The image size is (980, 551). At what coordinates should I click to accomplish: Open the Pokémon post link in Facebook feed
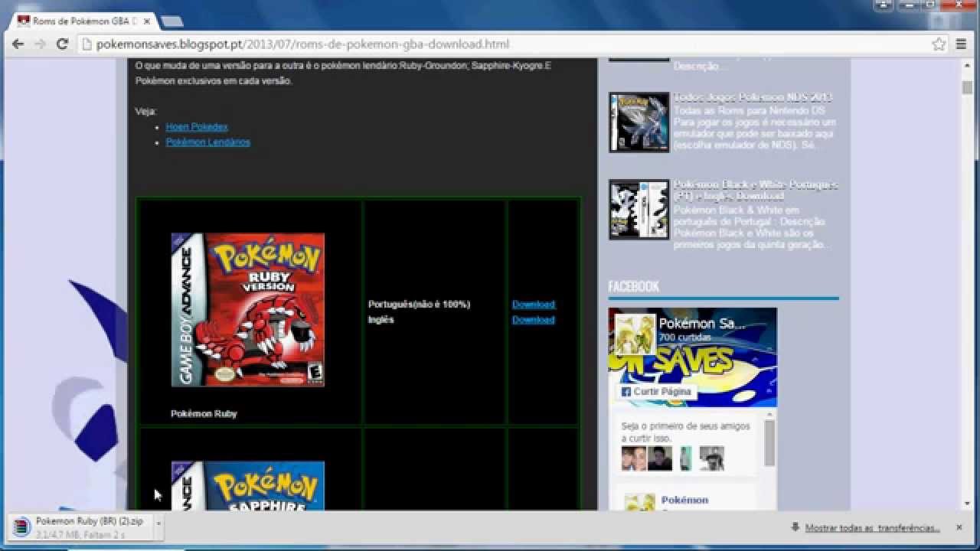[684, 500]
